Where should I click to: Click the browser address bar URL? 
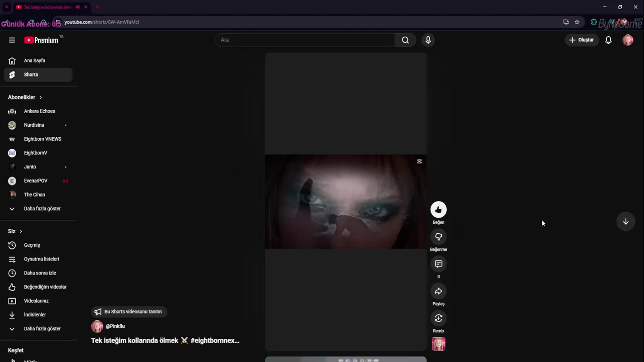click(x=102, y=22)
